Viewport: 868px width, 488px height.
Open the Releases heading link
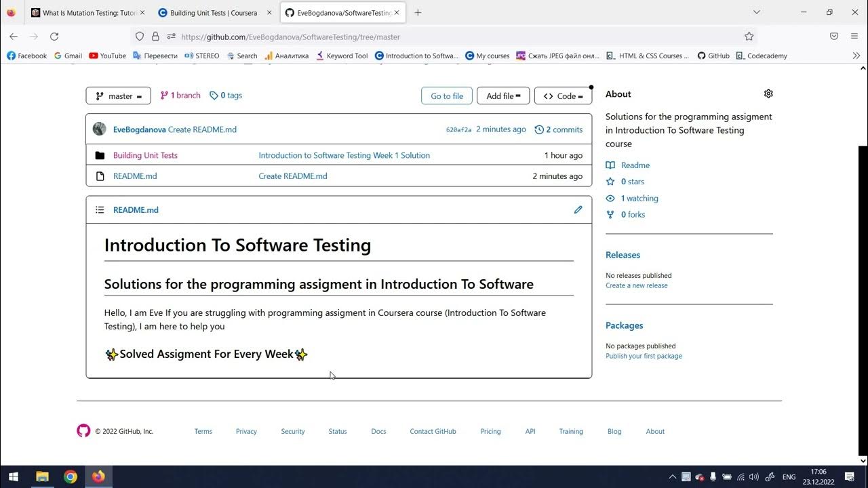pyautogui.click(x=623, y=255)
